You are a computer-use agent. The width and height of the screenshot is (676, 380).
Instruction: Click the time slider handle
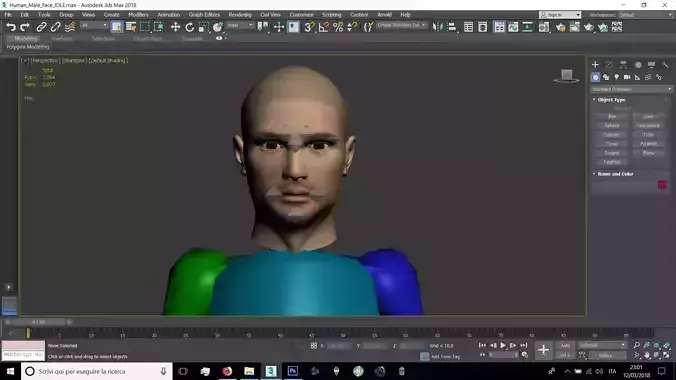[x=38, y=322]
